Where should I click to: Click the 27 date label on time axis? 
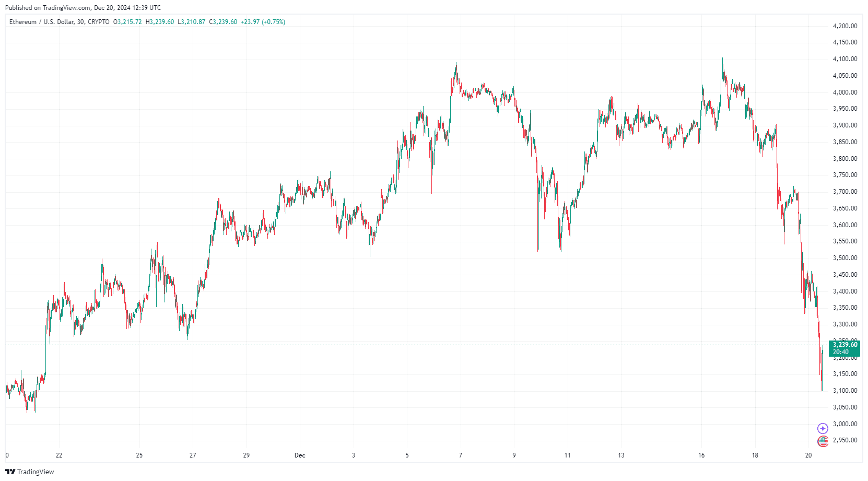point(193,455)
